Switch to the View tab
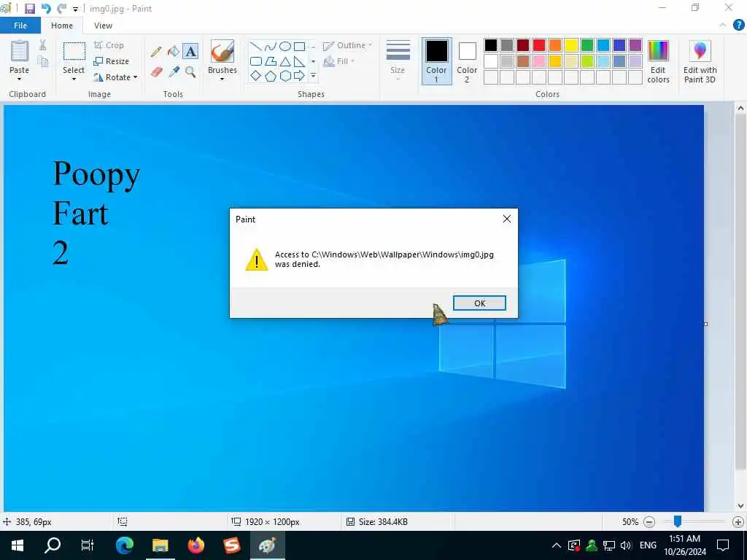Image resolution: width=747 pixels, height=560 pixels. [103, 26]
